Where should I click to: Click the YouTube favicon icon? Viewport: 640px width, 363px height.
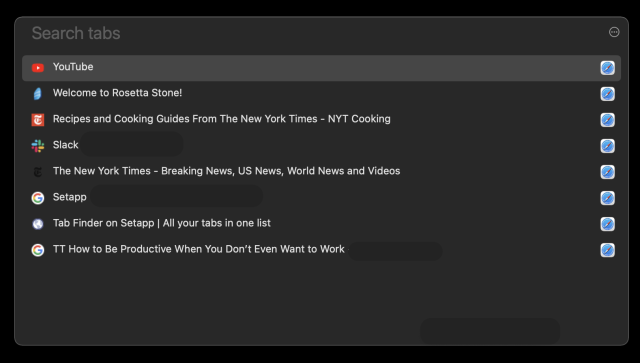38,68
